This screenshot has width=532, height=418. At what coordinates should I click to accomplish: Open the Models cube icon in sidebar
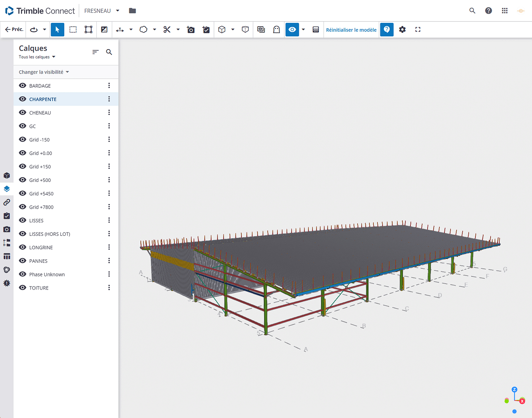point(7,176)
